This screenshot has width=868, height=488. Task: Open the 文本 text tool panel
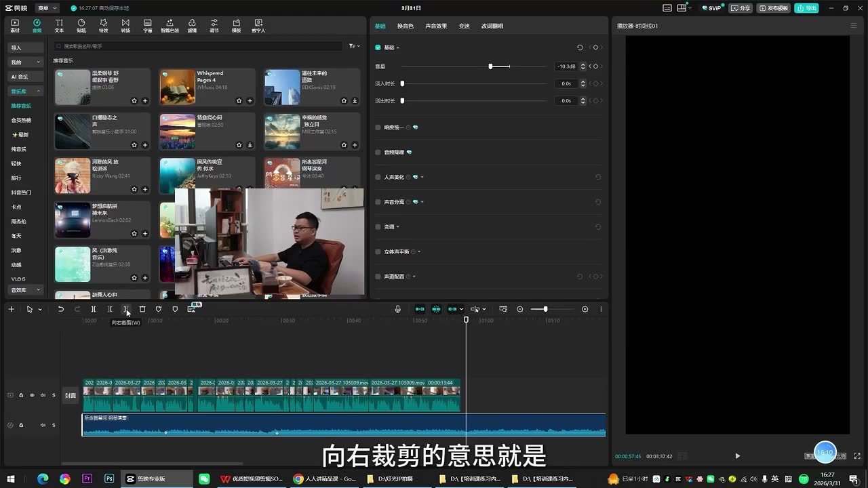59,26
